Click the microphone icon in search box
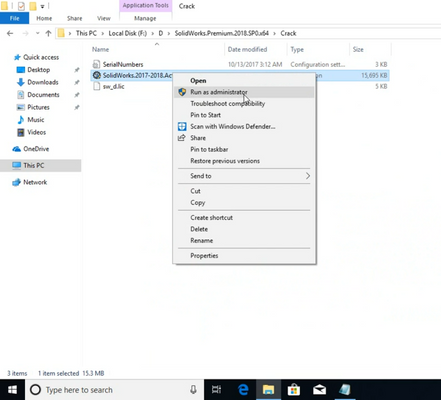This screenshot has width=441, height=400. pos(193,389)
